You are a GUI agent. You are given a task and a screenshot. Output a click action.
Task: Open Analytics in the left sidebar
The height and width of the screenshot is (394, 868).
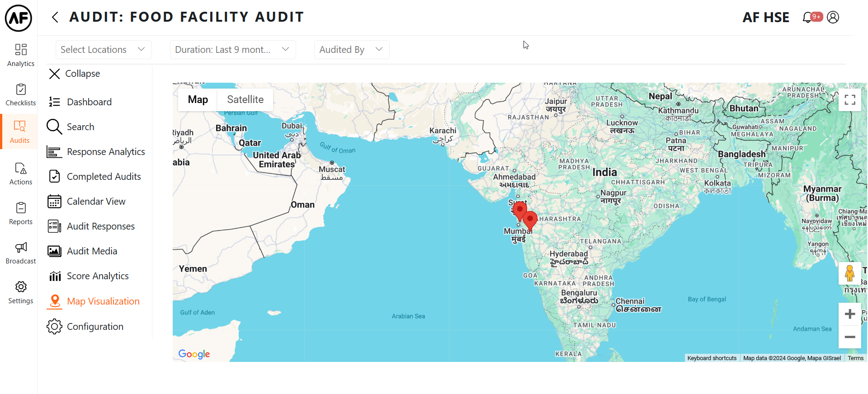[x=21, y=55]
